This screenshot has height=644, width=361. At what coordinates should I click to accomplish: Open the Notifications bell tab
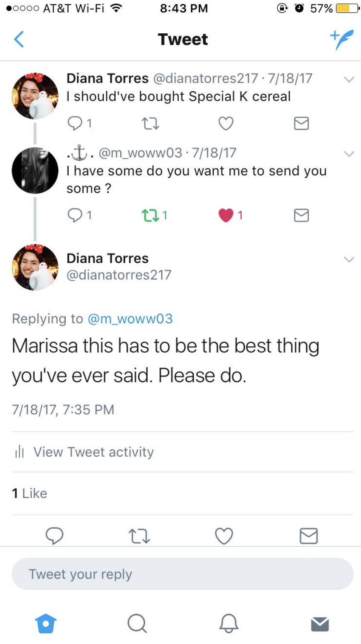pos(228,624)
